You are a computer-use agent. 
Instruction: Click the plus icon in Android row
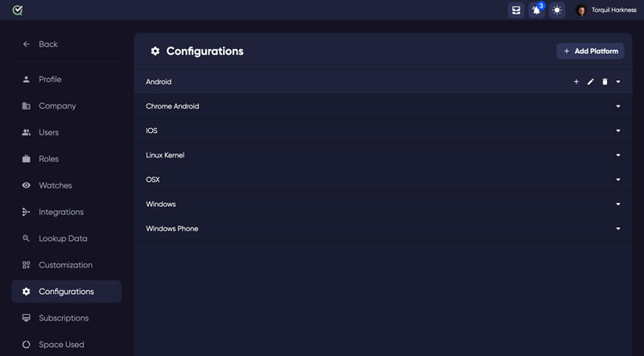[576, 82]
